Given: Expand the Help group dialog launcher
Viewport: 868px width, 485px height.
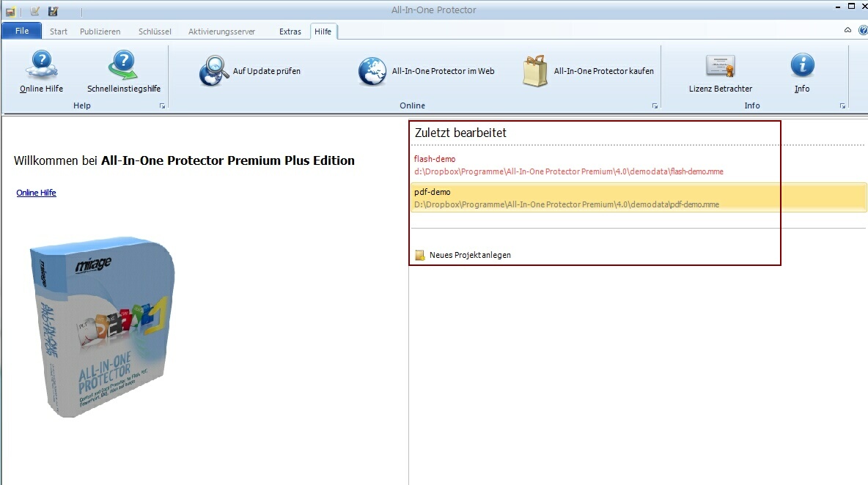Looking at the screenshot, I should coord(162,106).
